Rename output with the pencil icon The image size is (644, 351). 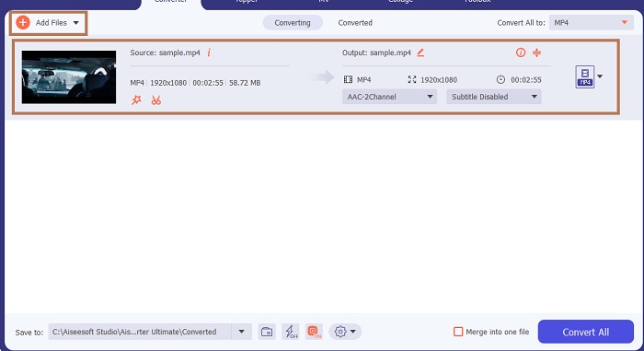(420, 53)
